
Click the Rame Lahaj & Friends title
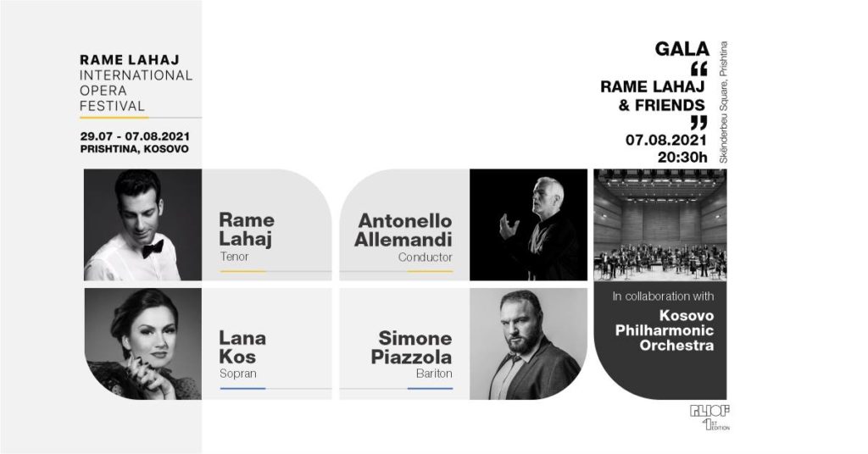click(x=653, y=95)
